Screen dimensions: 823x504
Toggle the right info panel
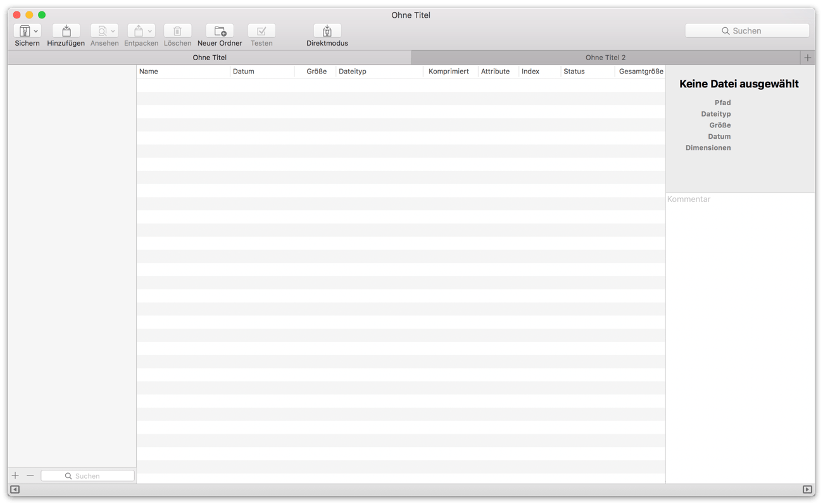[x=807, y=489]
